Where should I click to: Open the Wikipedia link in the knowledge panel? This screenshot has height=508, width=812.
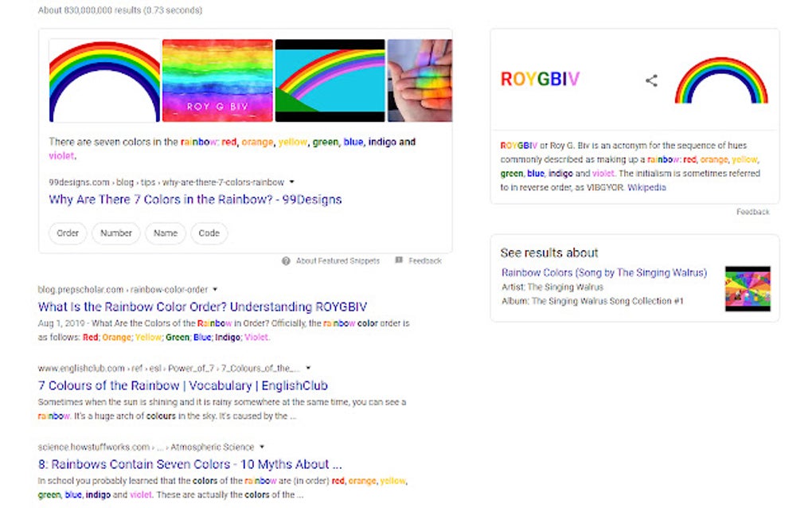[647, 187]
